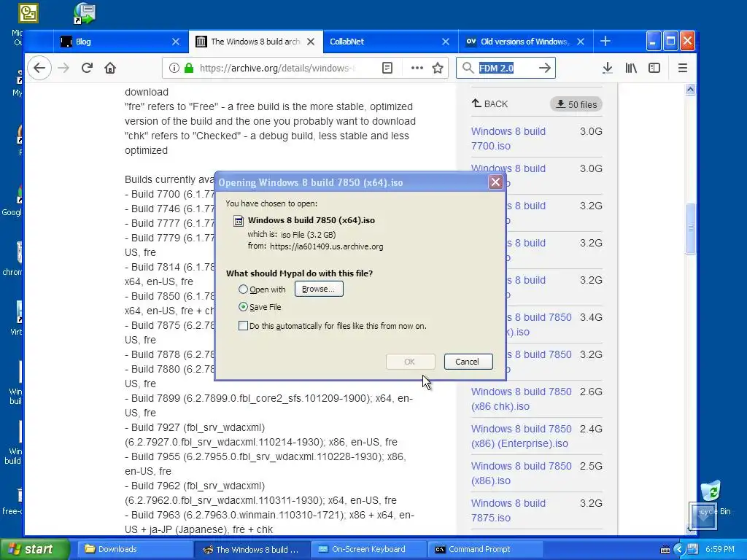Open page actions three-dot menu
The image size is (747, 560).
point(417,68)
